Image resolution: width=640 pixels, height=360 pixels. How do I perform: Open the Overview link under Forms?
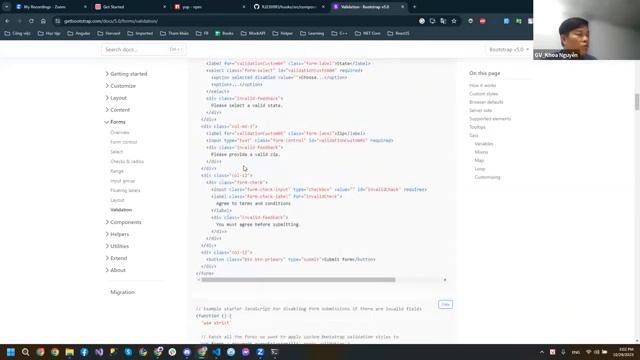120,133
